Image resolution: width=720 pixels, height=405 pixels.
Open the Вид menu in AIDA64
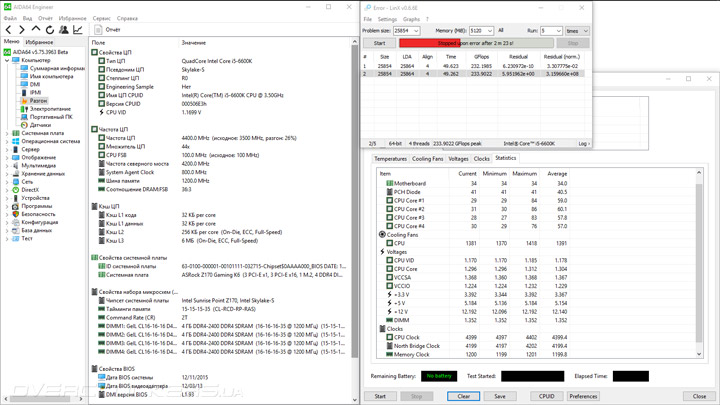tap(28, 18)
